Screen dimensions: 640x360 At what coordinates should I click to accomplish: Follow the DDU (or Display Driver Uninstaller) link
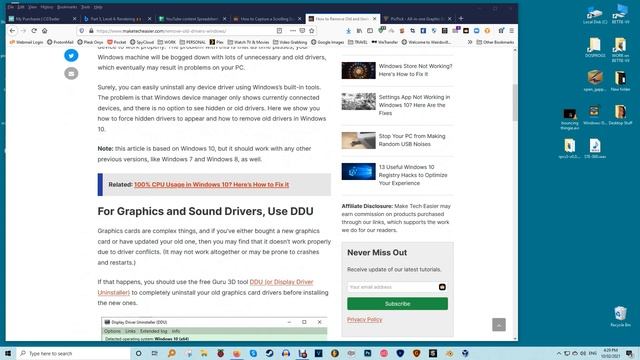click(205, 287)
